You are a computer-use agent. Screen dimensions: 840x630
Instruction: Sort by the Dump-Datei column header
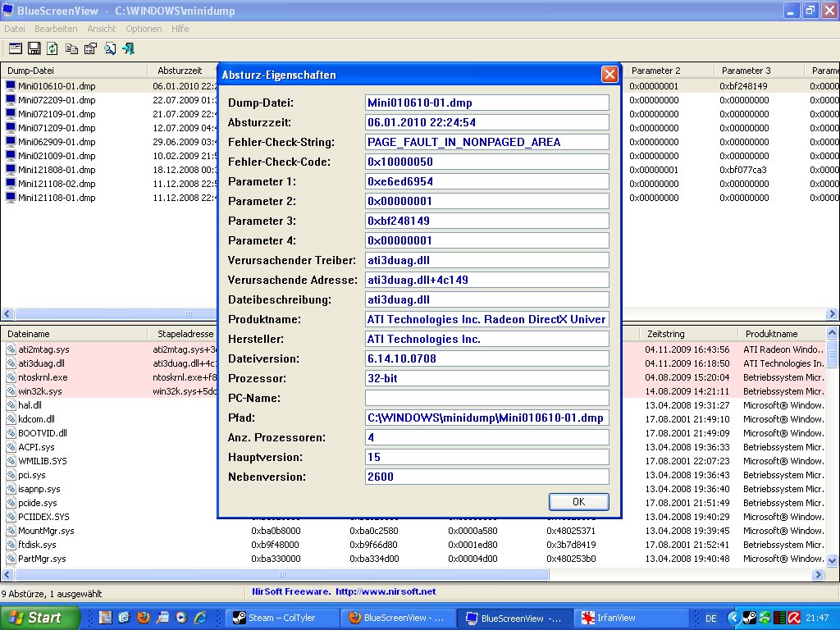coord(74,71)
